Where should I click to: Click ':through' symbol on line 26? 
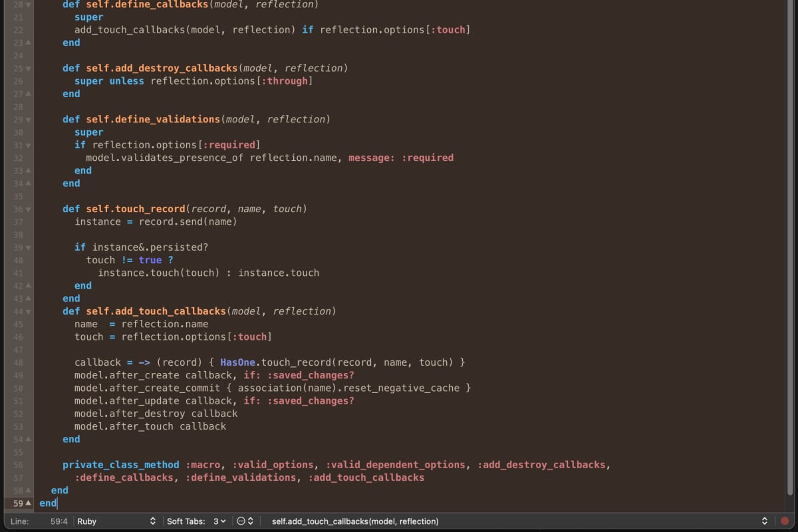(285, 81)
